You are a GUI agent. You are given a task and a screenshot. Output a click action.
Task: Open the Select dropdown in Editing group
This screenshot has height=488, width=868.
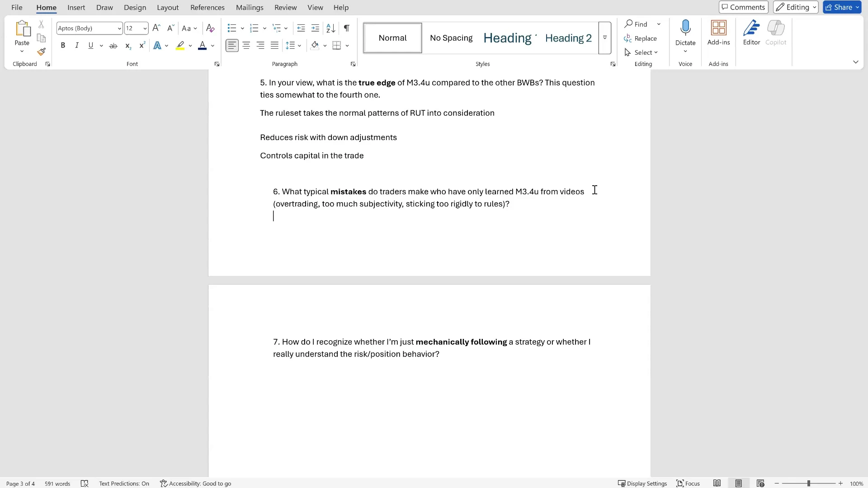coord(641,52)
